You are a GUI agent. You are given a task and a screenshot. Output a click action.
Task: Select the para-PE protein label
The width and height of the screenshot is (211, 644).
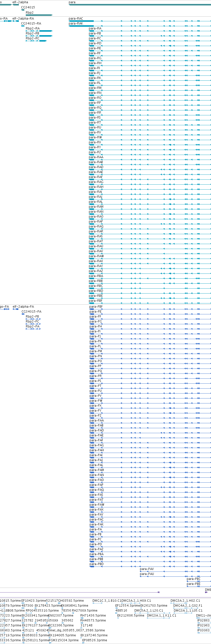click(95, 312)
